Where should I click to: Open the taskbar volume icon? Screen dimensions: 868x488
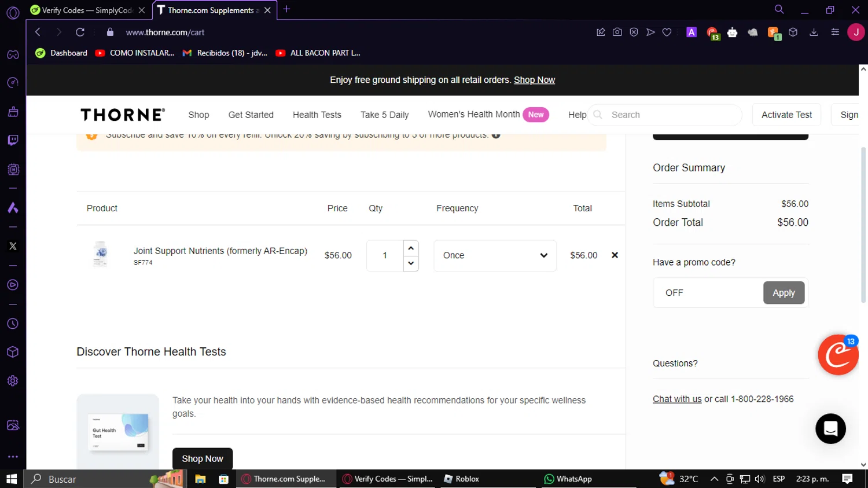tap(760, 479)
